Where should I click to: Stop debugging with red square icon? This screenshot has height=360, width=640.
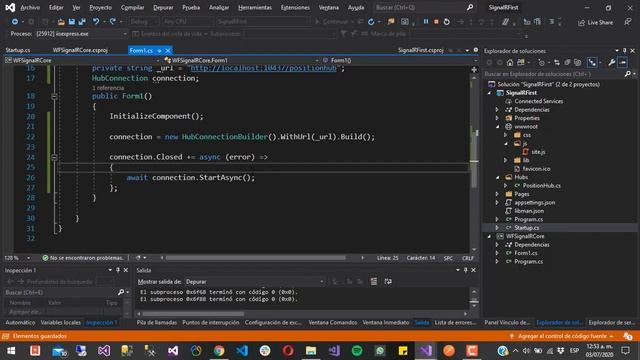(x=436, y=22)
